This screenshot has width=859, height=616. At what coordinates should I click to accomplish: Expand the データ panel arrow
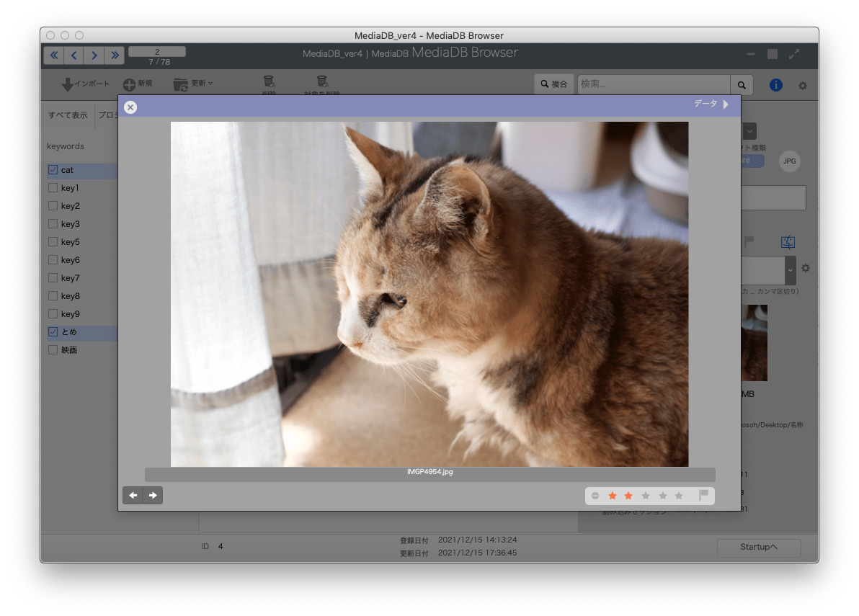click(x=726, y=104)
